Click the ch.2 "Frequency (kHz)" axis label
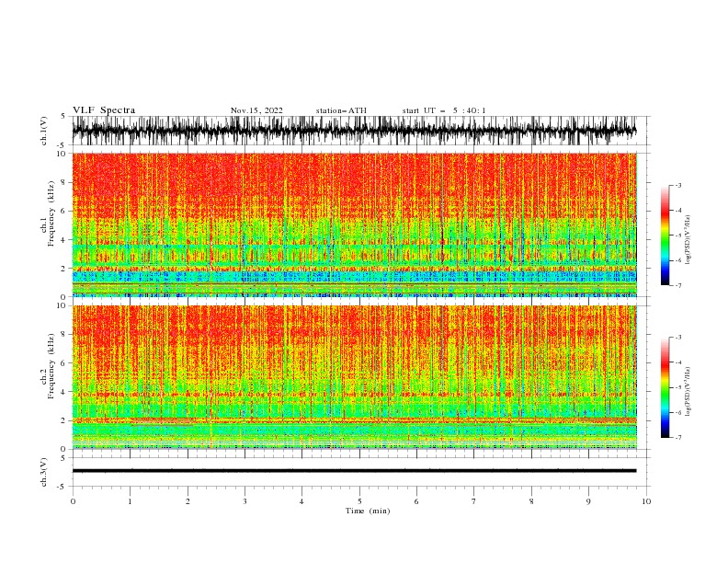The height and width of the screenshot is (563, 728). [x=51, y=366]
